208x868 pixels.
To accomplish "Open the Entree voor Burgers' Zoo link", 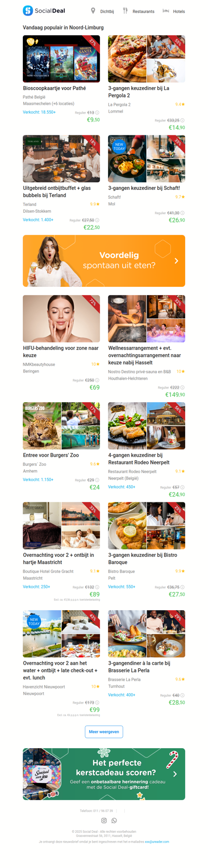I will tap(51, 455).
